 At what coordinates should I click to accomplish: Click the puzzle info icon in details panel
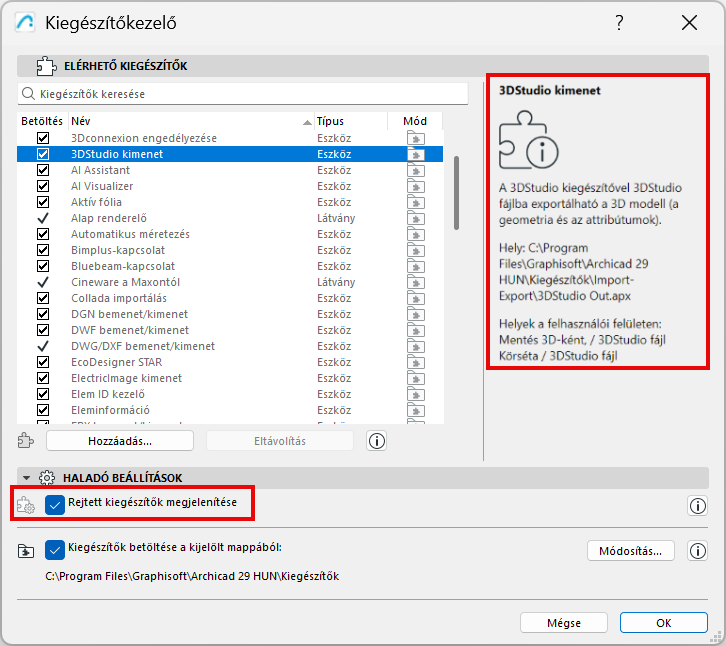528,139
